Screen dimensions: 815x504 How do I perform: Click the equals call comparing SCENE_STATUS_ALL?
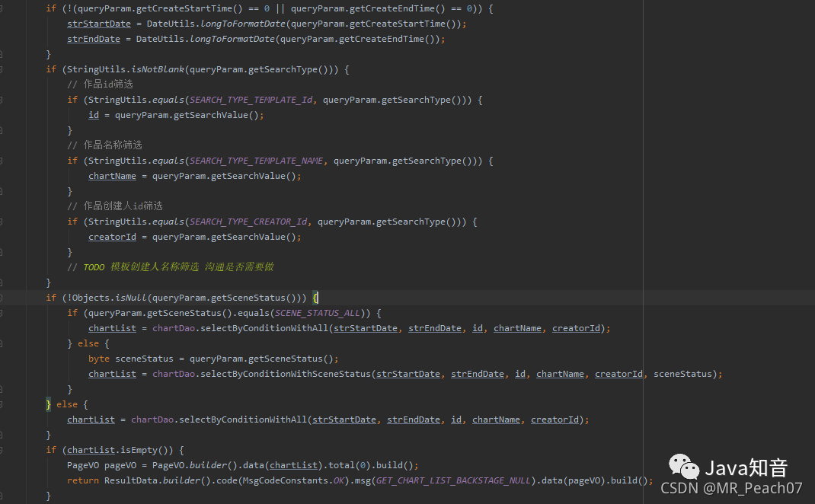[253, 313]
